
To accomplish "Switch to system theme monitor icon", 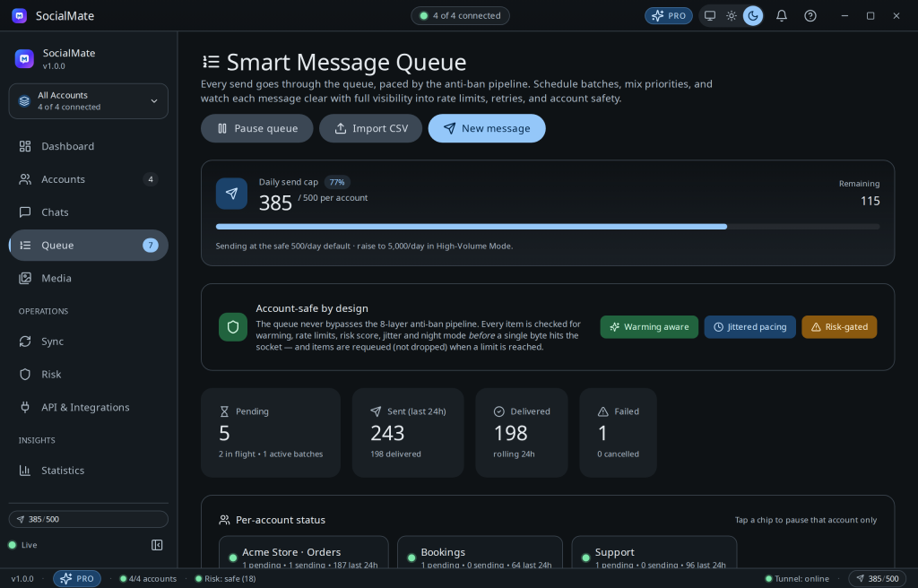I will pyautogui.click(x=710, y=16).
